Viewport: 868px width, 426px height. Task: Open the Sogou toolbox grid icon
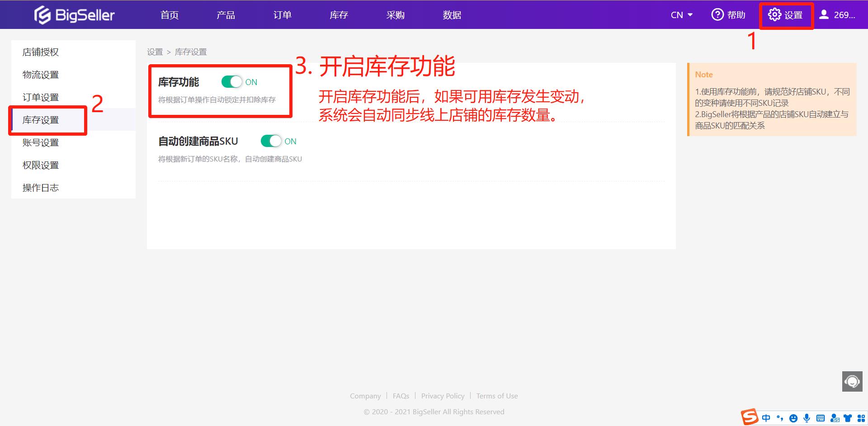pos(860,418)
